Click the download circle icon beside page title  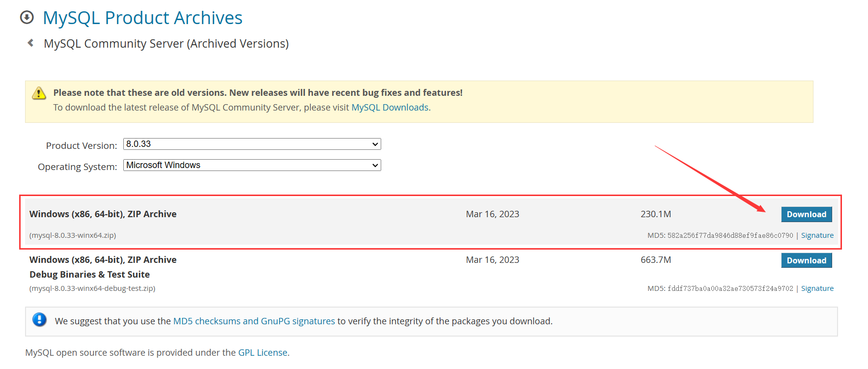pos(27,18)
